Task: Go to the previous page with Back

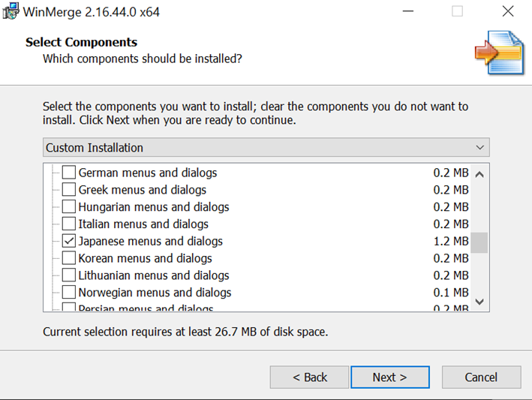Action: [x=309, y=377]
